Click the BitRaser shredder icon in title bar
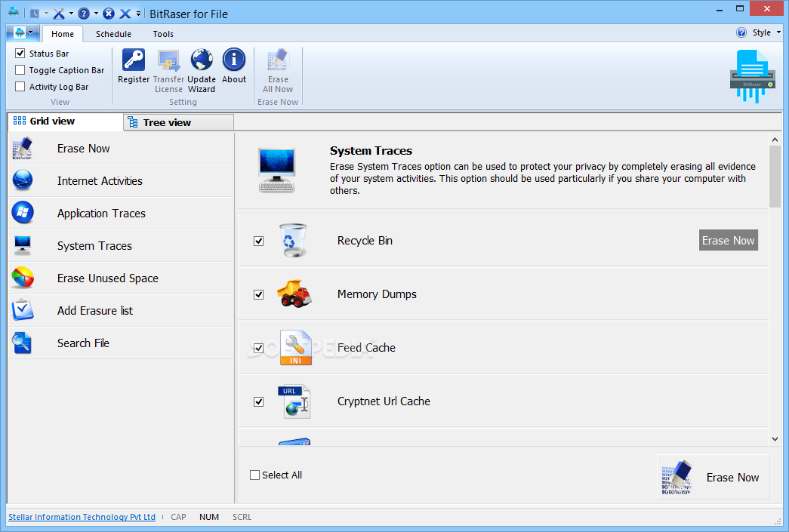The height and width of the screenshot is (532, 789). coord(14,12)
